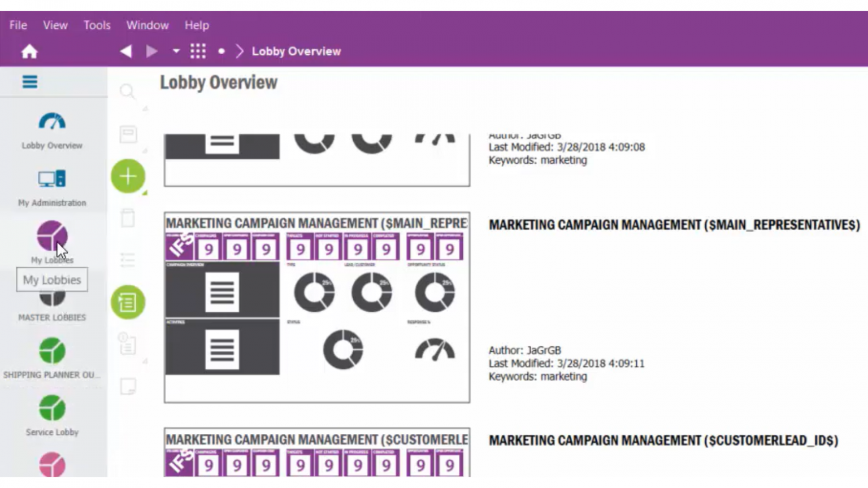Open Lobby Overview from the sidebar gauge icon
Screen dimensions: 868x488
pyautogui.click(x=51, y=121)
